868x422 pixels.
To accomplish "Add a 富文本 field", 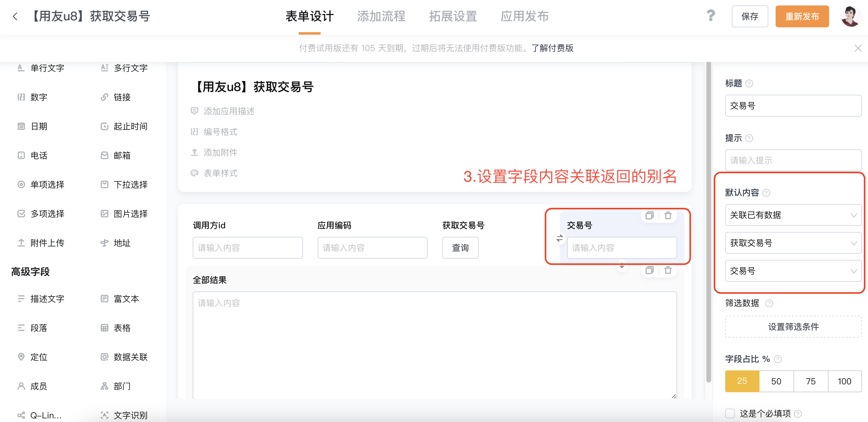I will (120, 298).
